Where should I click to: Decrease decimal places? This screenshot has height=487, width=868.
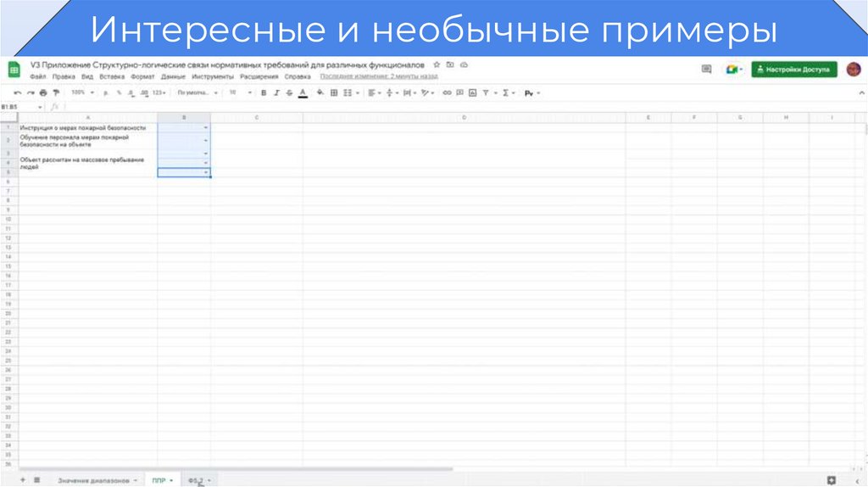(x=131, y=93)
